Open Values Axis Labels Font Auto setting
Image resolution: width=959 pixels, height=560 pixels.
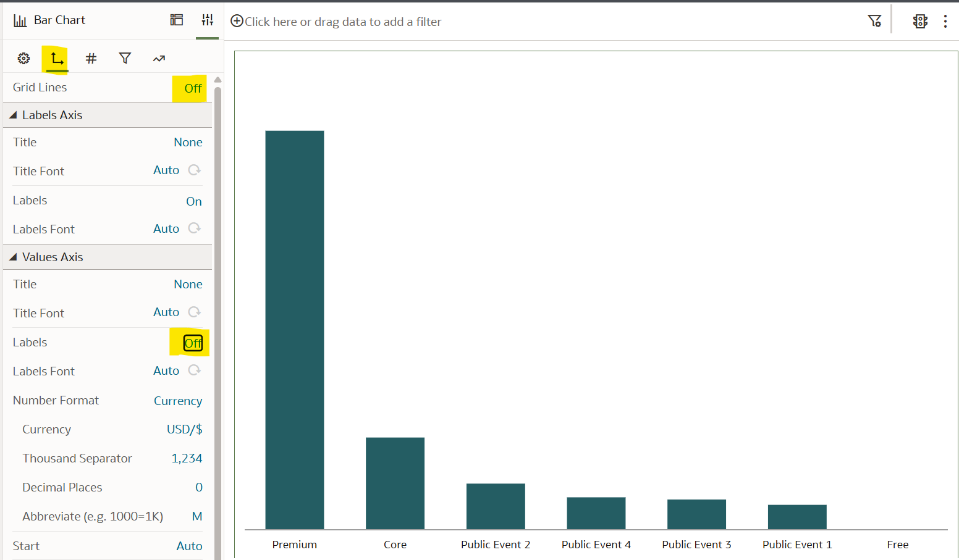tap(166, 370)
